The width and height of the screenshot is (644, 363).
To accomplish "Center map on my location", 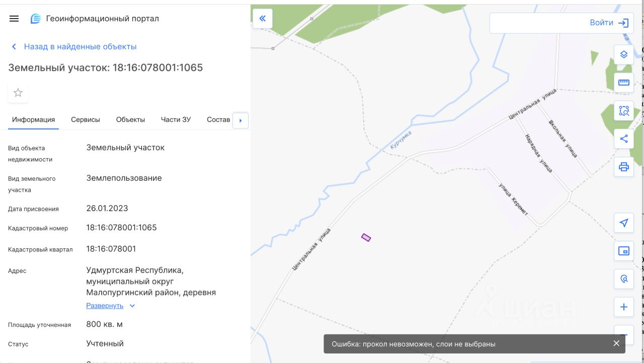I will click(624, 223).
